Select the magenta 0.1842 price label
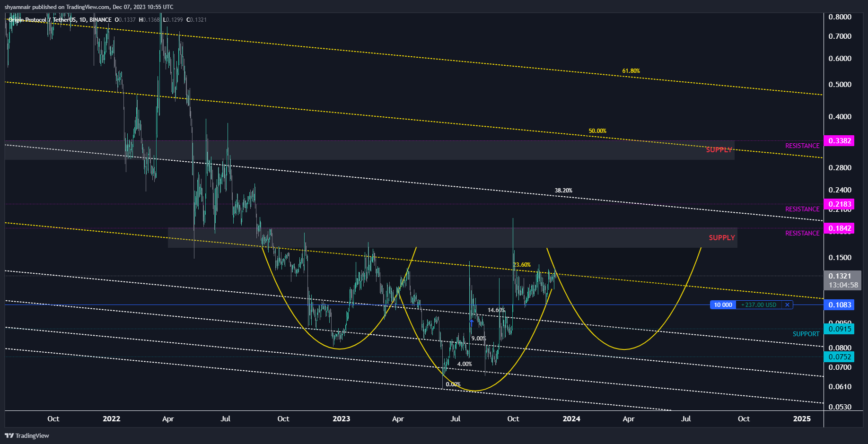868x444 pixels. pos(839,228)
